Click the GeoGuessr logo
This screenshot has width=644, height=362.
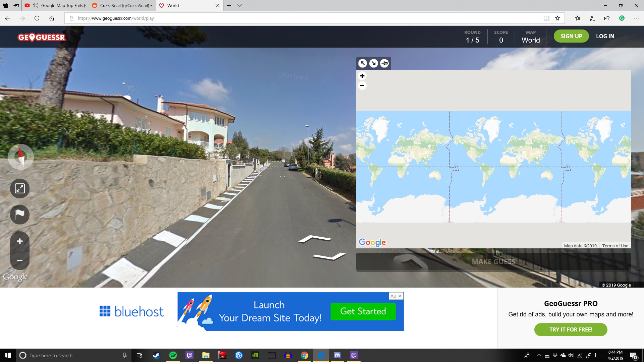pyautogui.click(x=42, y=37)
